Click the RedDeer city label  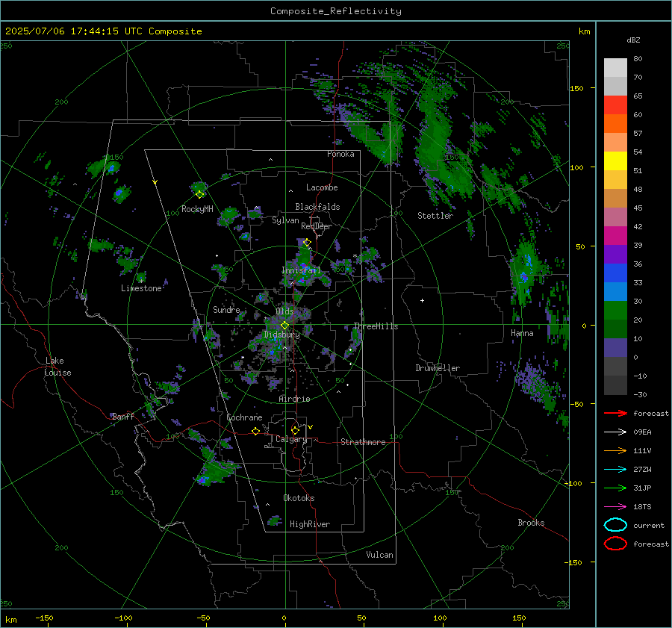tap(317, 226)
